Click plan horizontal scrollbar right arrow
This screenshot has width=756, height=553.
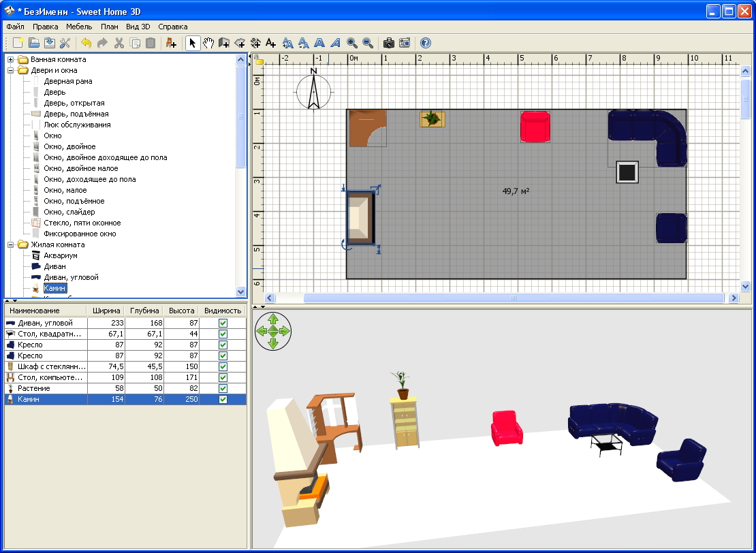(734, 298)
